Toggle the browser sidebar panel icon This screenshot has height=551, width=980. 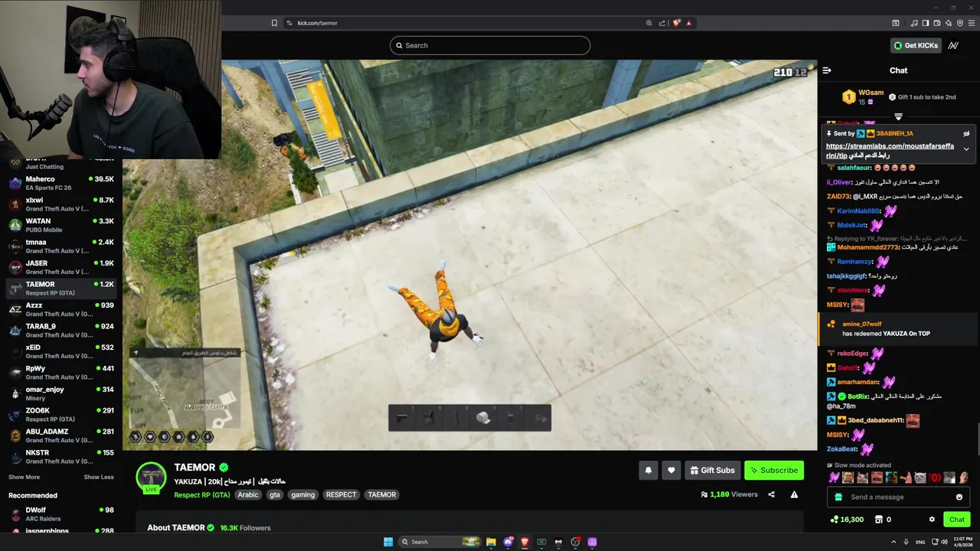tap(925, 23)
